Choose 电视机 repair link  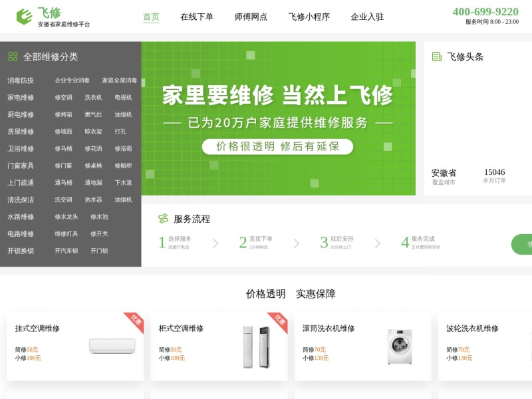123,97
